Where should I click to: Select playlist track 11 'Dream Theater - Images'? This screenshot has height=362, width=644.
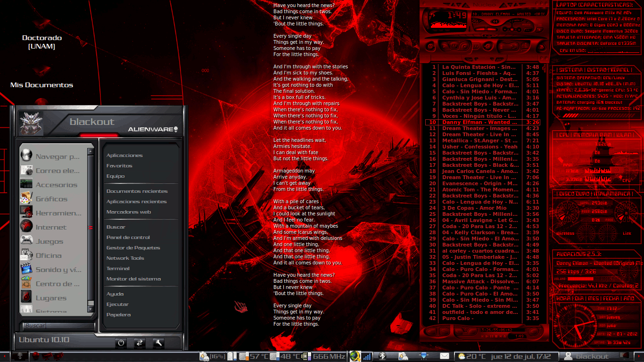[x=483, y=128]
